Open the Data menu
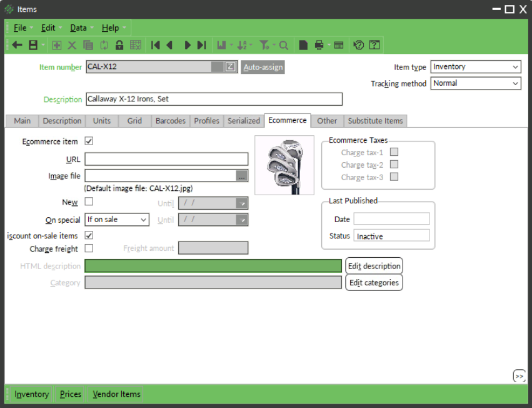The width and height of the screenshot is (532, 408). pyautogui.click(x=78, y=28)
